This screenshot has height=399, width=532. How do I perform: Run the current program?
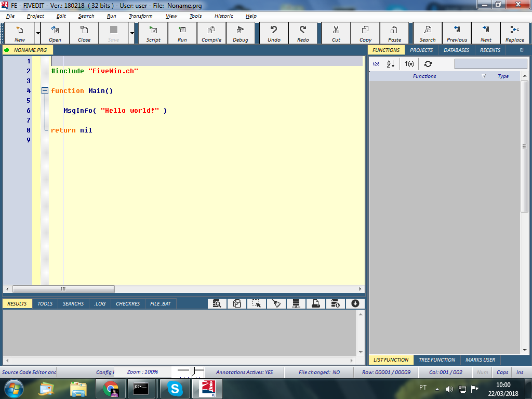[x=182, y=33]
